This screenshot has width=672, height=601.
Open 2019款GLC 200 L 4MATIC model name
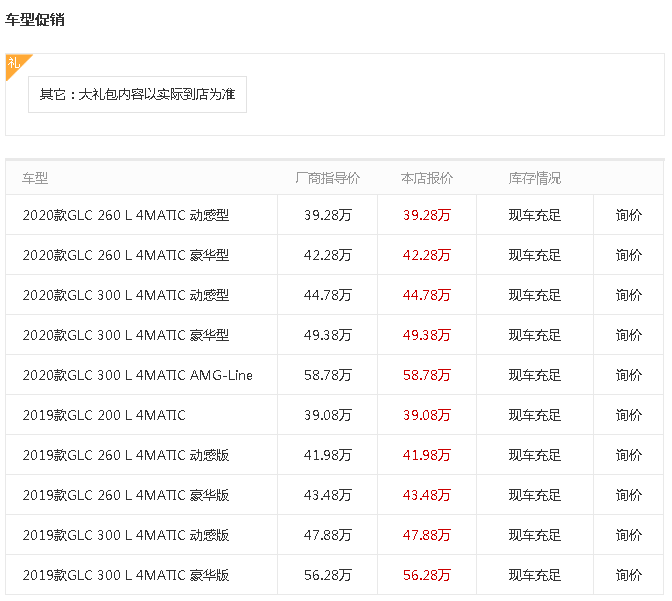pos(104,415)
